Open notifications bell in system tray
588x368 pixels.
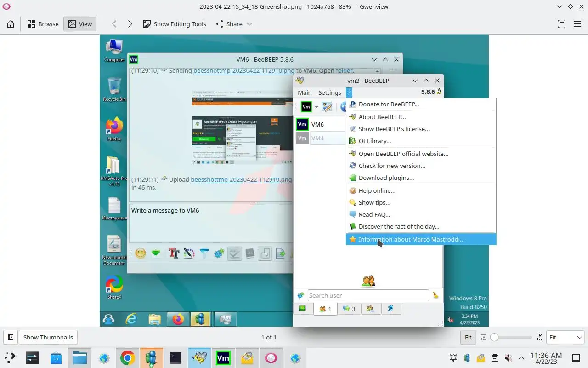453,358
